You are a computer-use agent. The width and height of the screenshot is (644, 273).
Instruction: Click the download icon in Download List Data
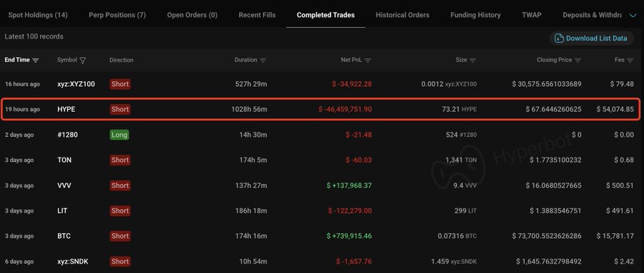click(559, 38)
